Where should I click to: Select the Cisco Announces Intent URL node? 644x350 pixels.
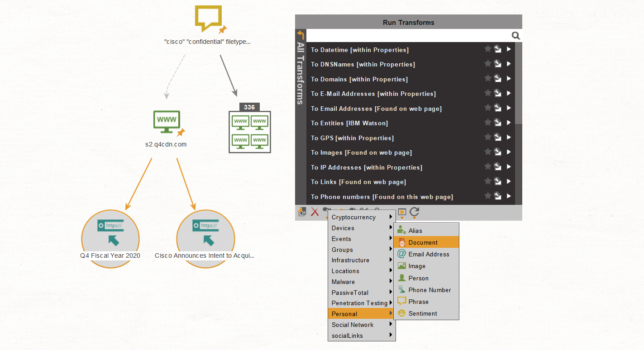pyautogui.click(x=205, y=239)
